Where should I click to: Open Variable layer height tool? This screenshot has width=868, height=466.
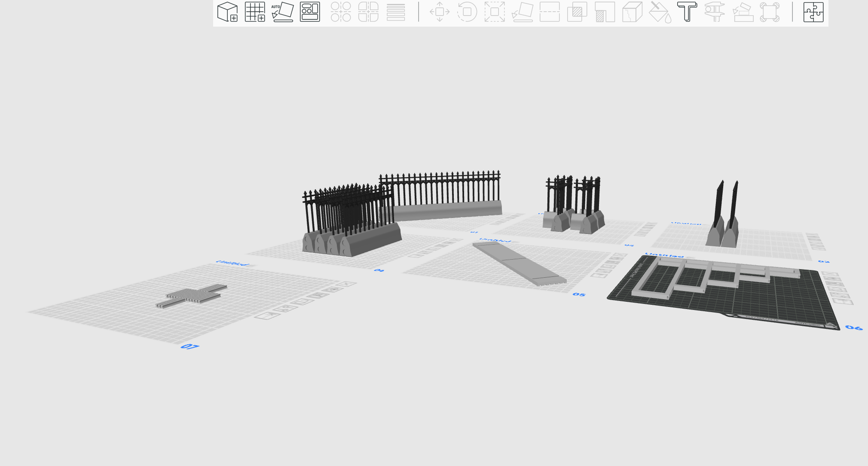tap(396, 12)
